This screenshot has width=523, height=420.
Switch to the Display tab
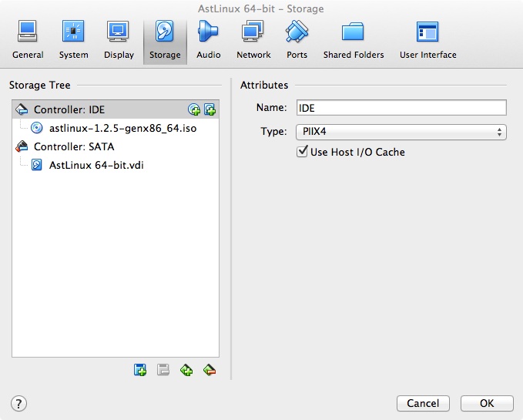click(x=119, y=40)
